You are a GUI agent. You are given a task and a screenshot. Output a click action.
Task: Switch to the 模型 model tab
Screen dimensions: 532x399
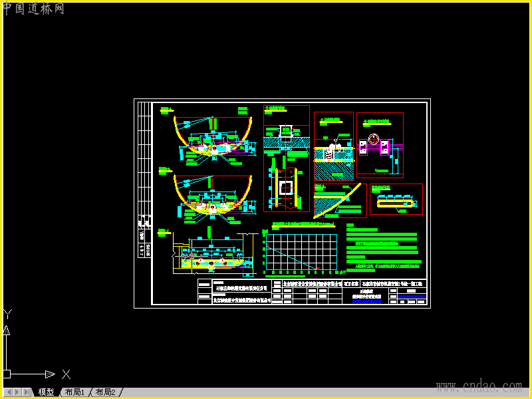(46, 392)
